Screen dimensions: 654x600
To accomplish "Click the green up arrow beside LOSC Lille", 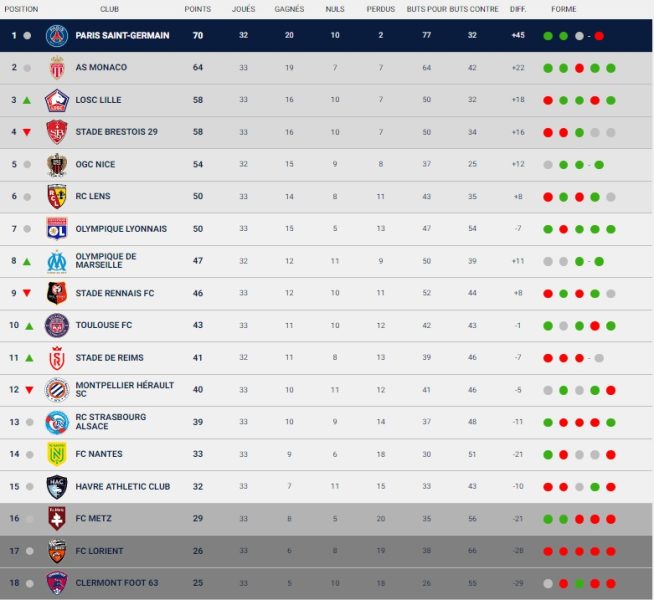I will (x=27, y=100).
